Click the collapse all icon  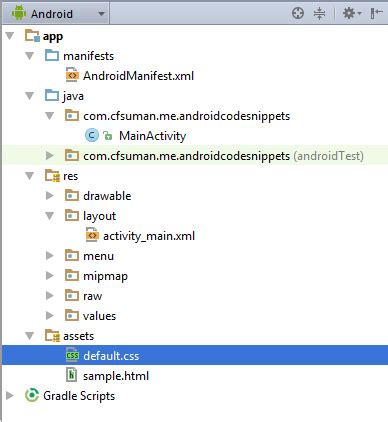[x=319, y=13]
